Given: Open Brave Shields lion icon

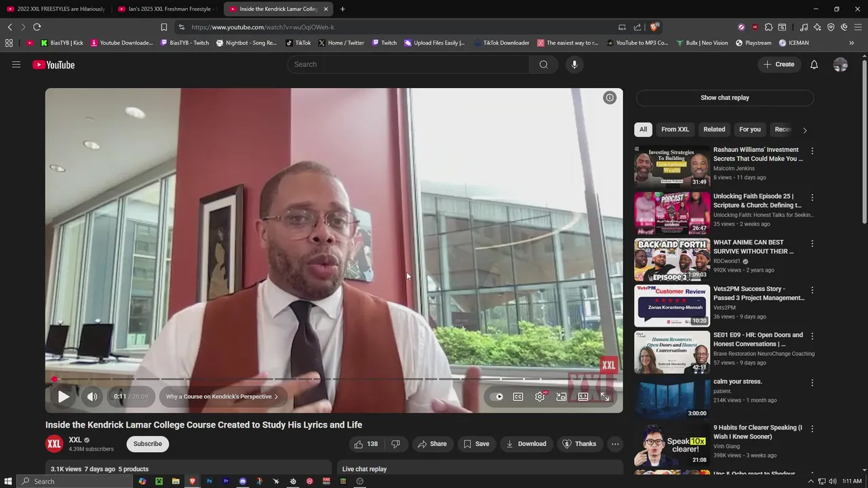Looking at the screenshot, I should coord(654,27).
